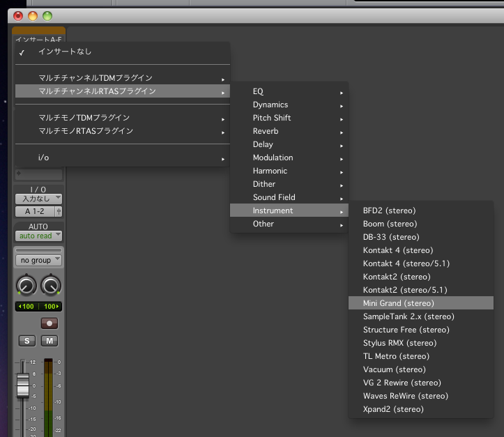504x437 pixels.
Task: Choose DB-33 (stereo) instrument
Action: pyautogui.click(x=421, y=237)
